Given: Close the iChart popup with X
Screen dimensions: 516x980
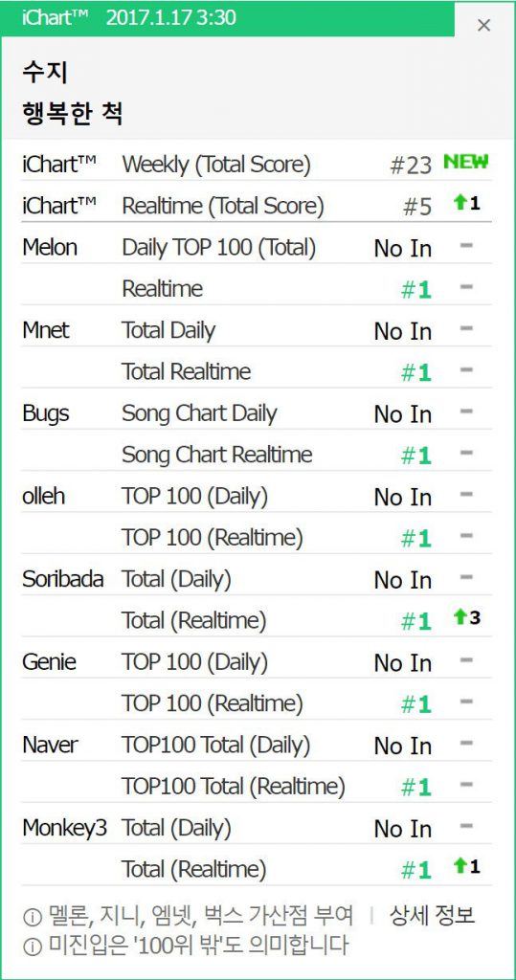Looking at the screenshot, I should [483, 25].
